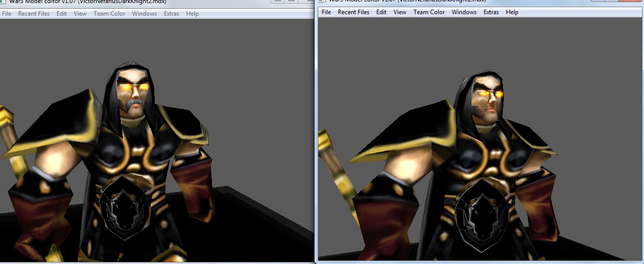Open Edit menu in left window

(62, 14)
